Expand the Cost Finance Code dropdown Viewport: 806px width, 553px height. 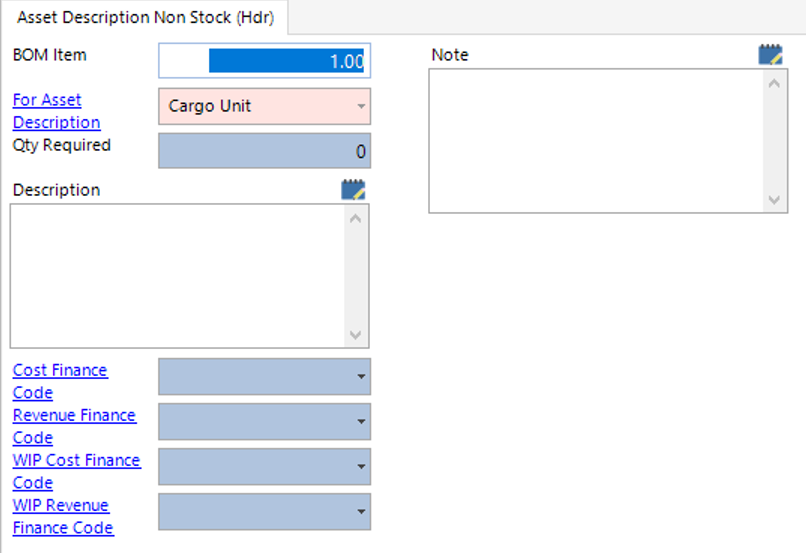point(360,377)
